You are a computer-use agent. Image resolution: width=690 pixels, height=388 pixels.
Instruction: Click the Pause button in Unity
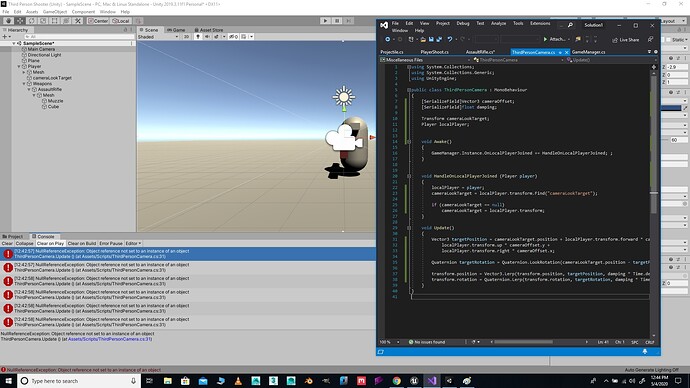[x=337, y=21]
